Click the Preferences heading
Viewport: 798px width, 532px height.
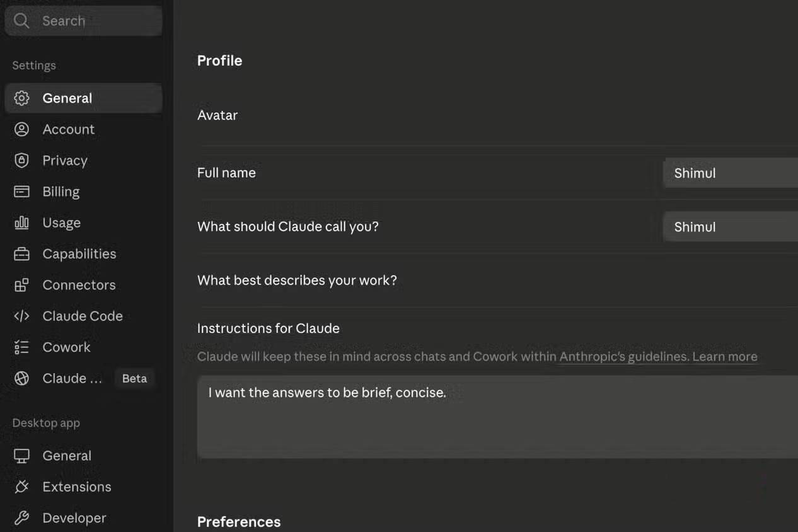click(x=239, y=522)
